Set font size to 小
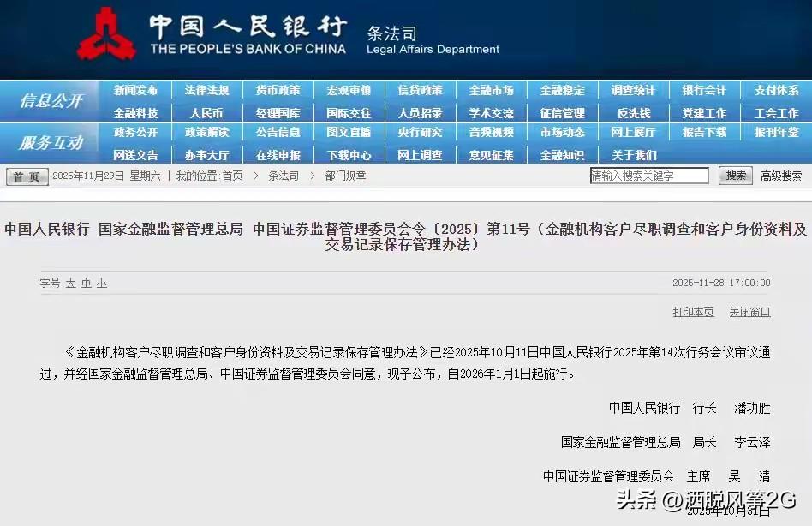Image resolution: width=812 pixels, height=526 pixels. pyautogui.click(x=102, y=284)
